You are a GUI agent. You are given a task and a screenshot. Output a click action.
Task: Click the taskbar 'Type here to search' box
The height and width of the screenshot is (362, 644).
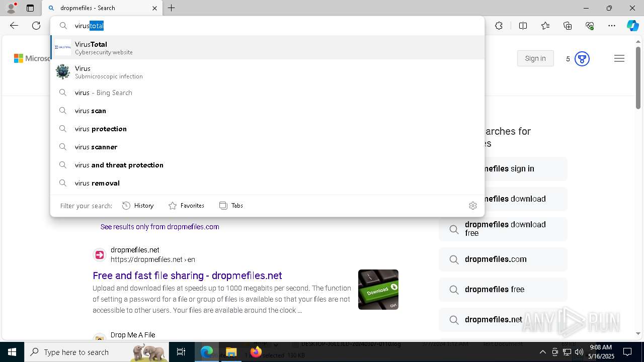click(97, 352)
